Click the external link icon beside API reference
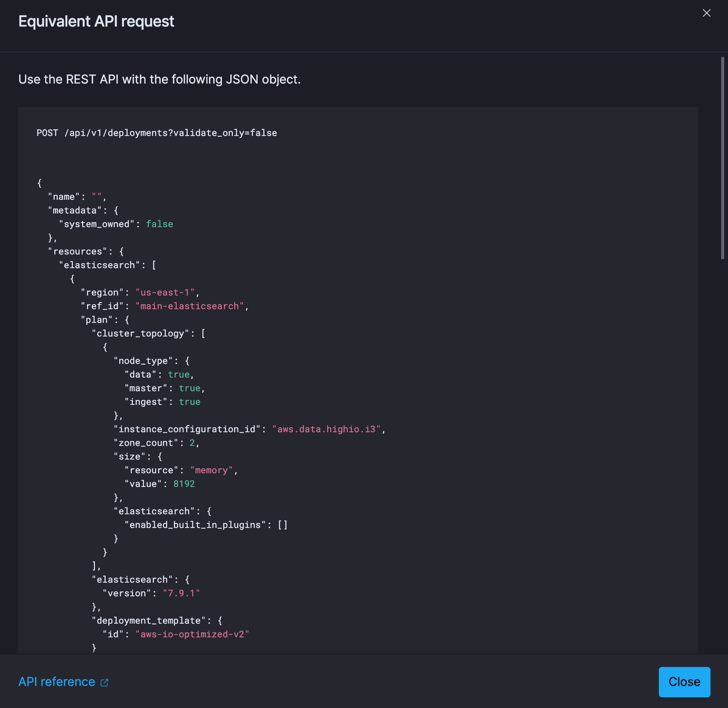This screenshot has width=728, height=708. click(104, 683)
